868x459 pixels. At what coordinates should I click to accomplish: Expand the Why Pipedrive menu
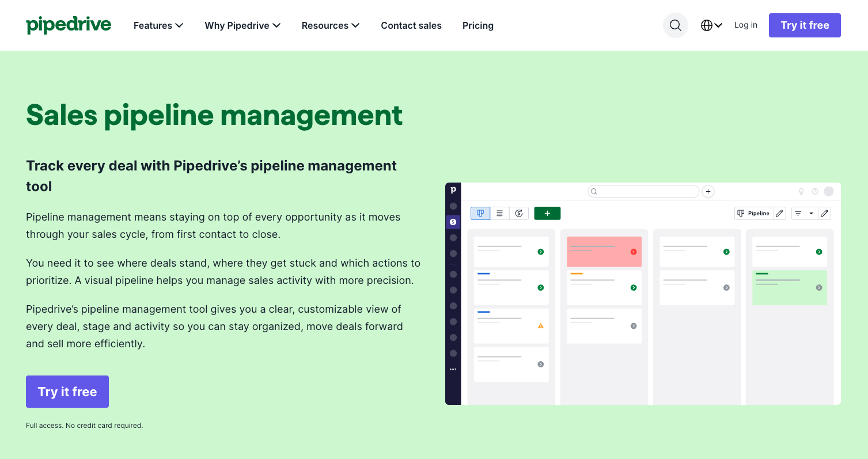coord(242,25)
